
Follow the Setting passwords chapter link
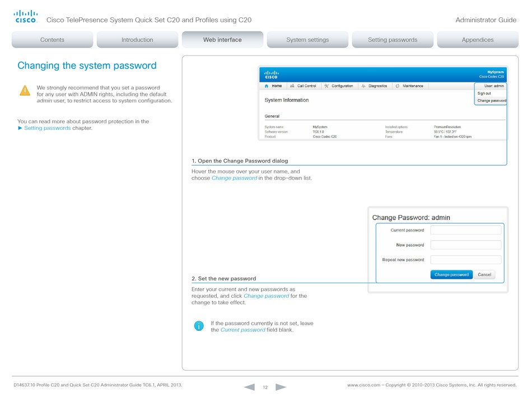pos(48,128)
